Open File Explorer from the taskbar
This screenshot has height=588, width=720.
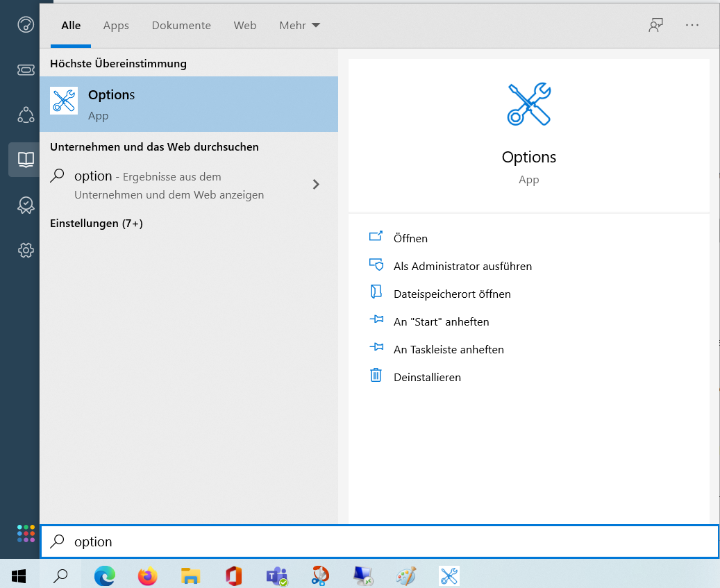click(x=190, y=576)
